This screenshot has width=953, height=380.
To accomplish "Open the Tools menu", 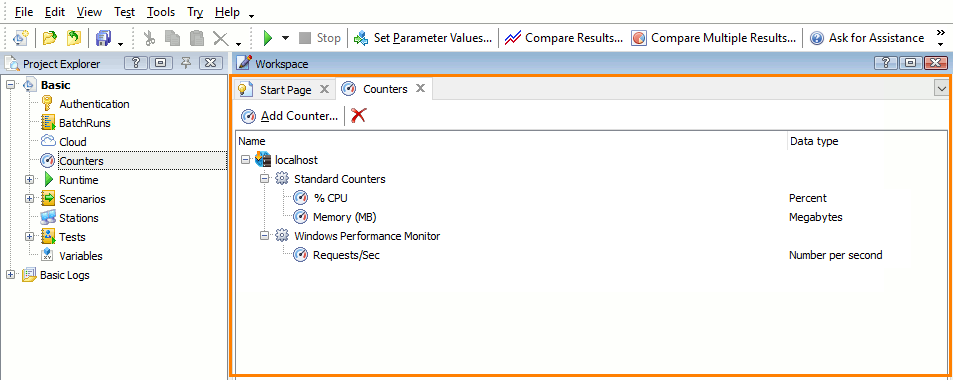I will [161, 12].
